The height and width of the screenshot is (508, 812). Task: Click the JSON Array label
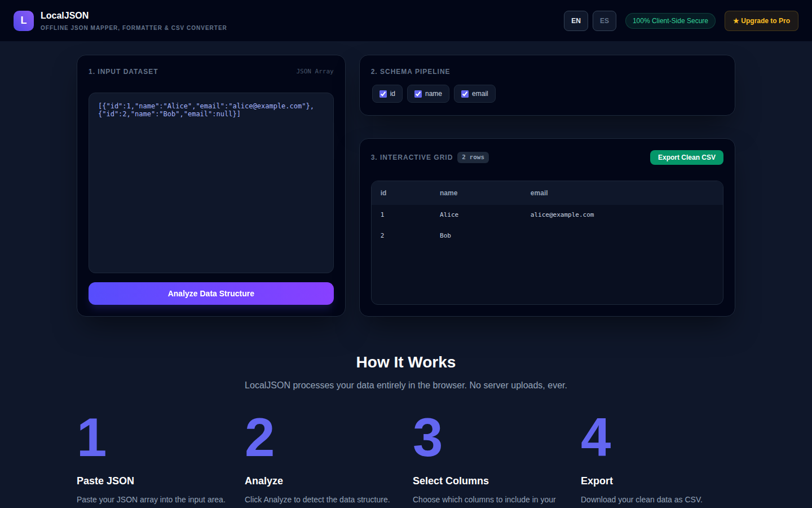[315, 72]
